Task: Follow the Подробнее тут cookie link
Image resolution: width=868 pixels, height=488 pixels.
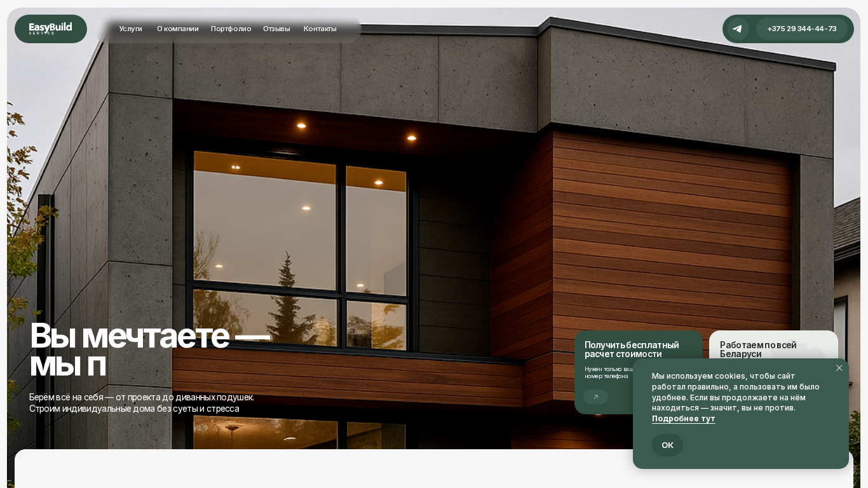Action: (684, 418)
